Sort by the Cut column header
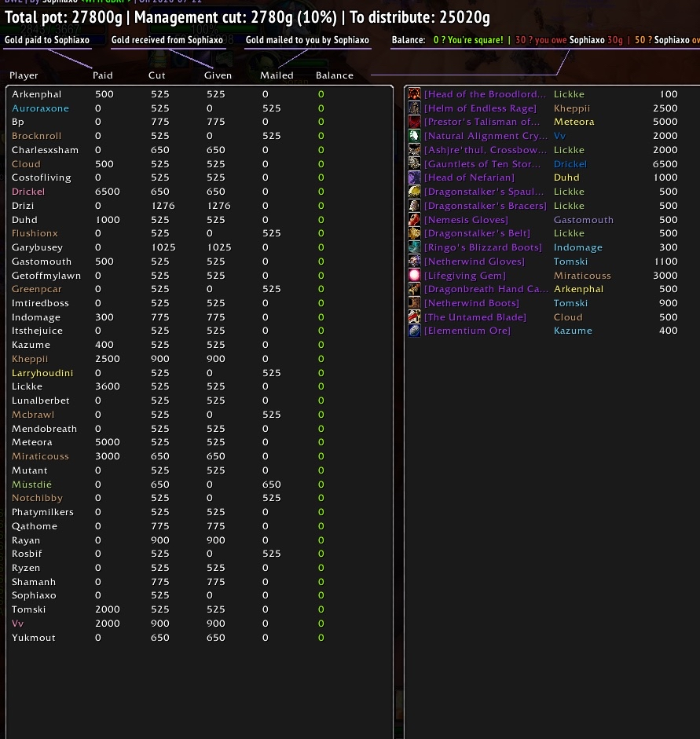This screenshot has width=700, height=739. [x=156, y=75]
